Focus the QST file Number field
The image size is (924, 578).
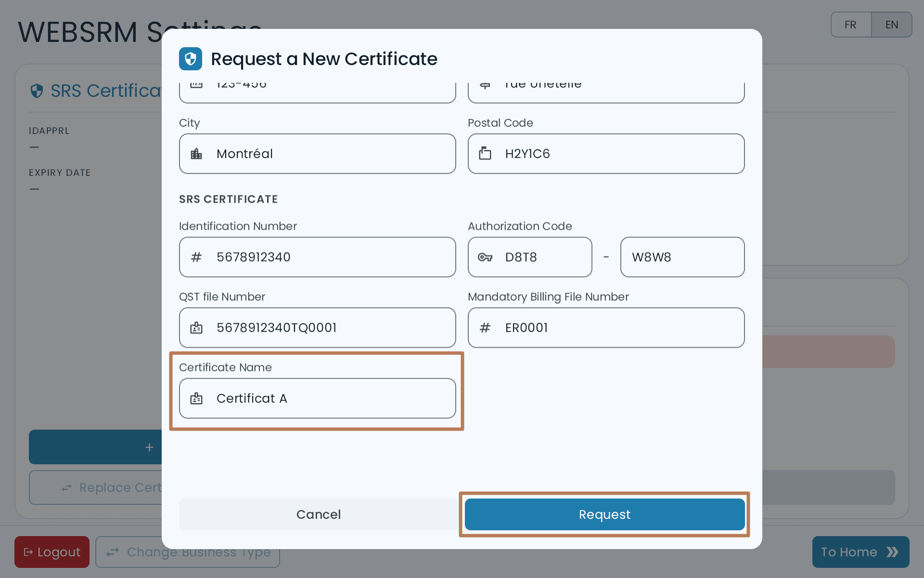(x=318, y=328)
